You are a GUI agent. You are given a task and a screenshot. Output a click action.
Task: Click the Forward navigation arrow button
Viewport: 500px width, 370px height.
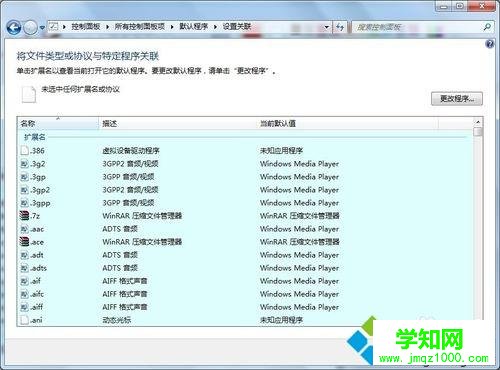(x=30, y=27)
